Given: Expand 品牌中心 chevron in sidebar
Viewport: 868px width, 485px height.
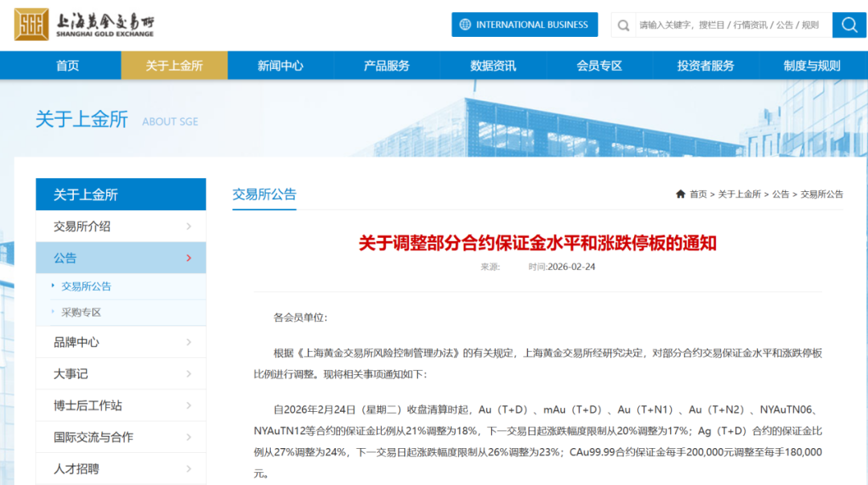Looking at the screenshot, I should click(x=189, y=342).
